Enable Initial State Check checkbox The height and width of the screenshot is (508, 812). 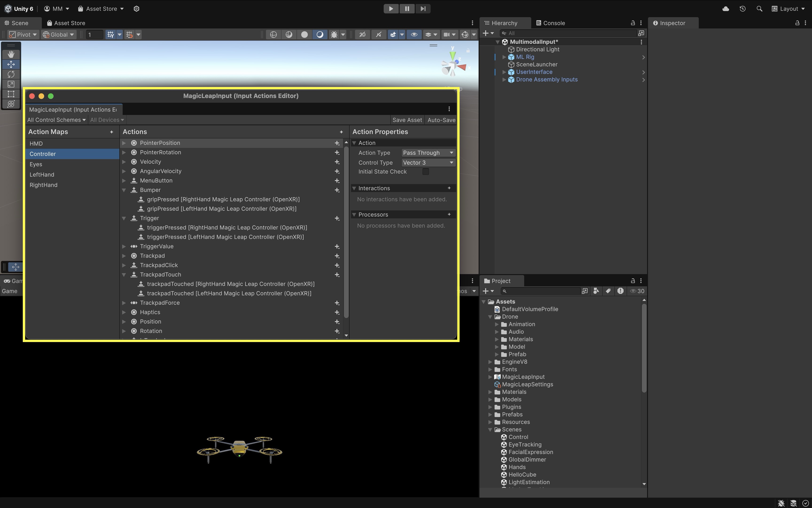click(426, 172)
